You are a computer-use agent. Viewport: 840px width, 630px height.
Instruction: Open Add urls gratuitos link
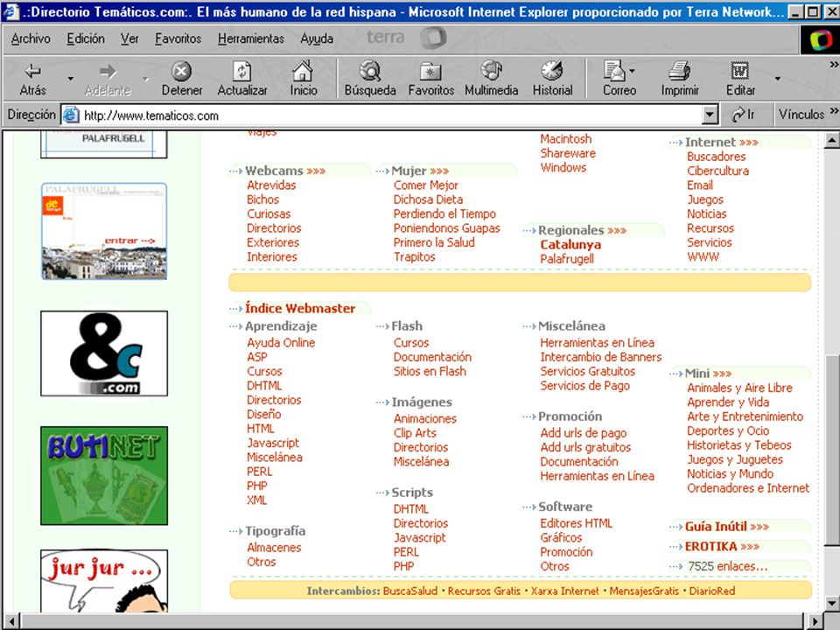pyautogui.click(x=585, y=447)
